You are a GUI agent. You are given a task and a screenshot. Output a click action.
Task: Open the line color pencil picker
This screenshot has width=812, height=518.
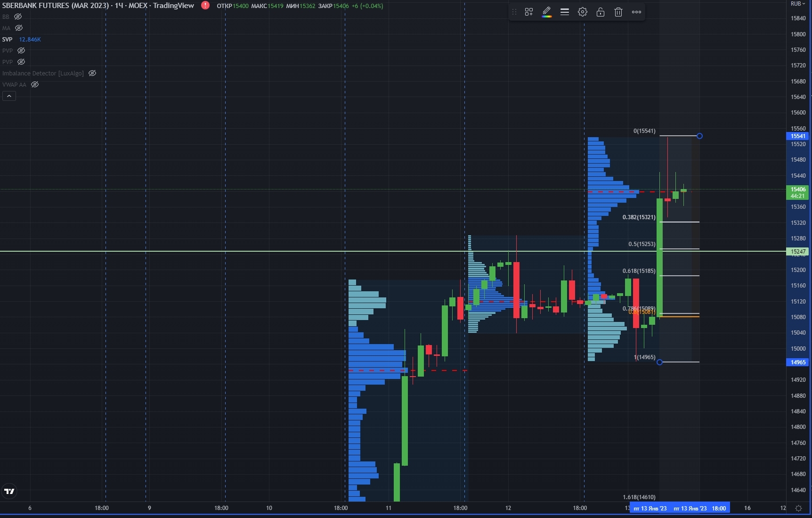click(x=547, y=12)
